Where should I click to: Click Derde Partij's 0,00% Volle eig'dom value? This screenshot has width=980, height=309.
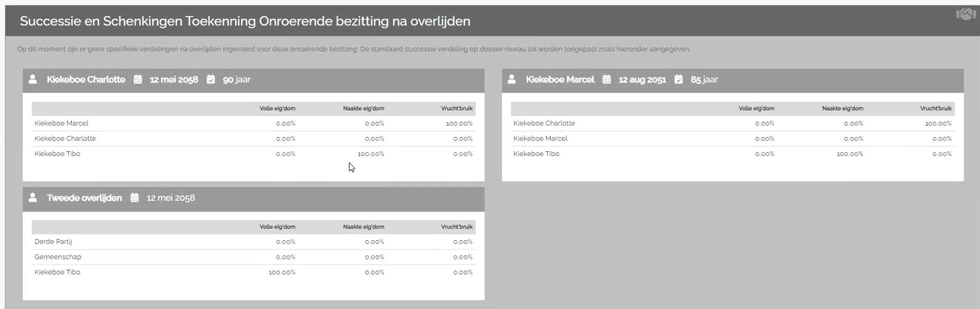[x=286, y=242]
